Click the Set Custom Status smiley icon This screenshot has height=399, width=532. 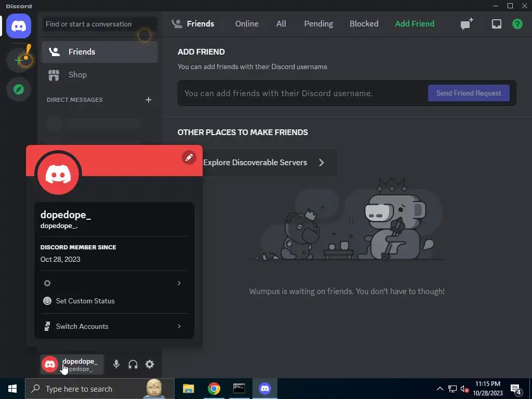47,301
